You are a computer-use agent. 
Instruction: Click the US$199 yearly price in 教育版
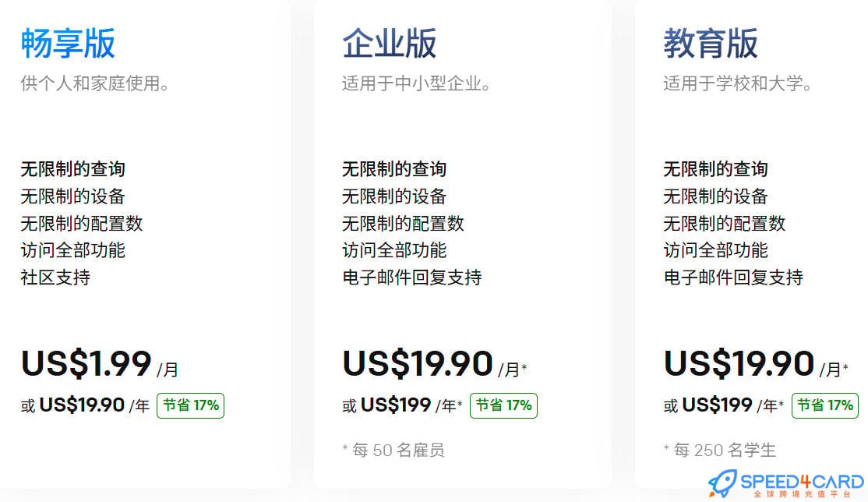tap(718, 405)
